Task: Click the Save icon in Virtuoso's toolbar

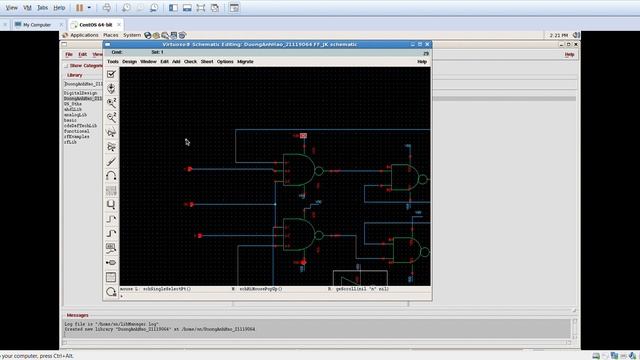Action: 111,89
